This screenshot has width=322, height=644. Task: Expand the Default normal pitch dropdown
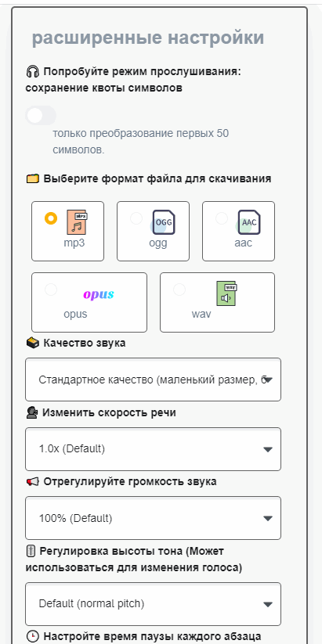coord(153,604)
